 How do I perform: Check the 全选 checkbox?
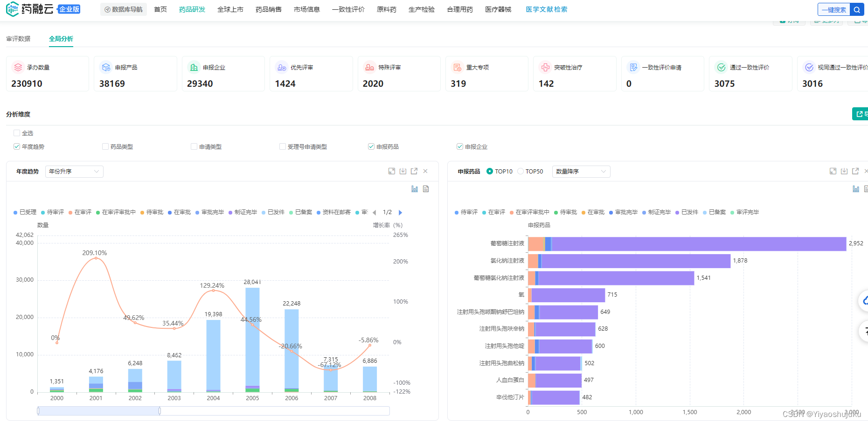[x=17, y=133]
